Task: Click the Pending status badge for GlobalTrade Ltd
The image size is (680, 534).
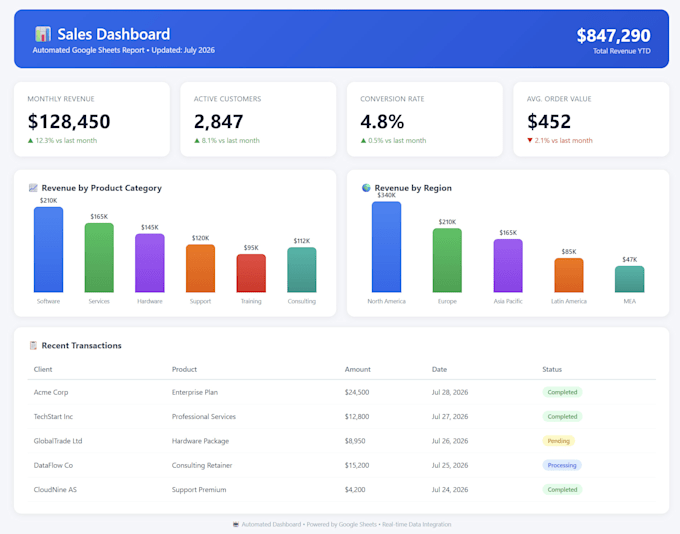Action: pyautogui.click(x=559, y=441)
